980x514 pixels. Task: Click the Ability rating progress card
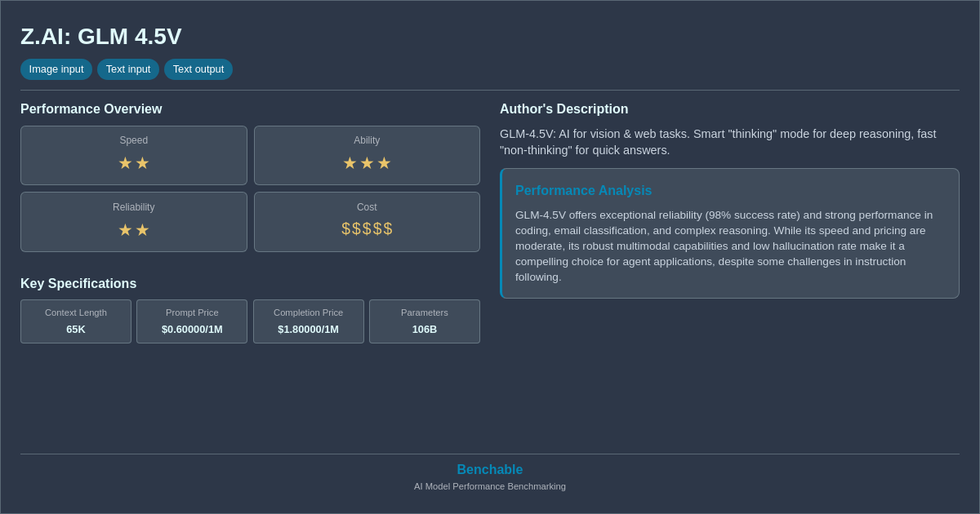click(x=367, y=155)
